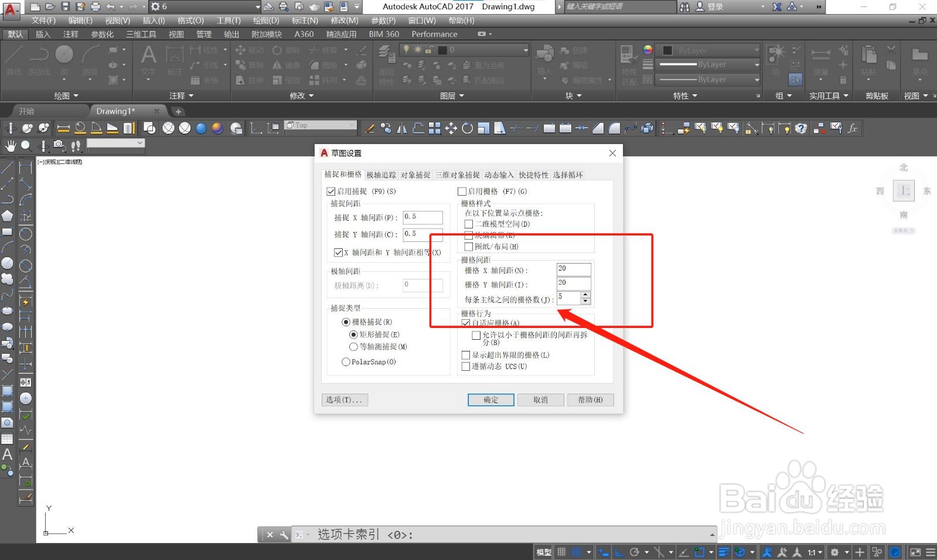Click the orange shaded sphere visual style icon
The width and height of the screenshot is (937, 560).
pyautogui.click(x=217, y=128)
